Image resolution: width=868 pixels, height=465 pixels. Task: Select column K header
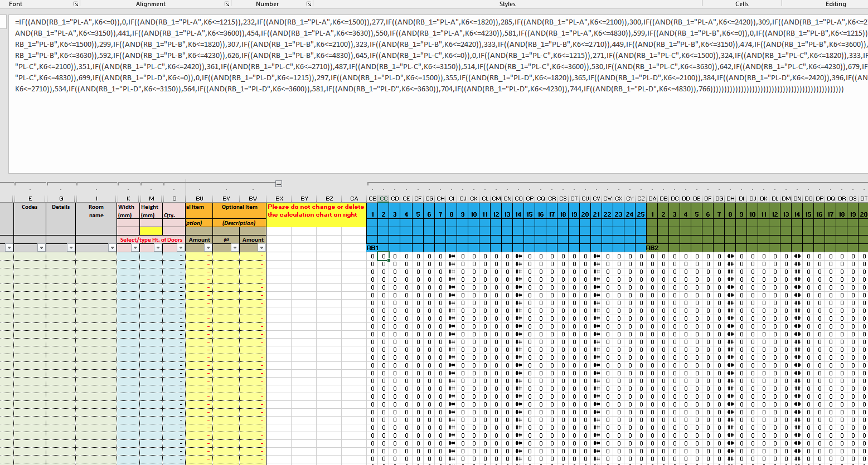click(128, 198)
